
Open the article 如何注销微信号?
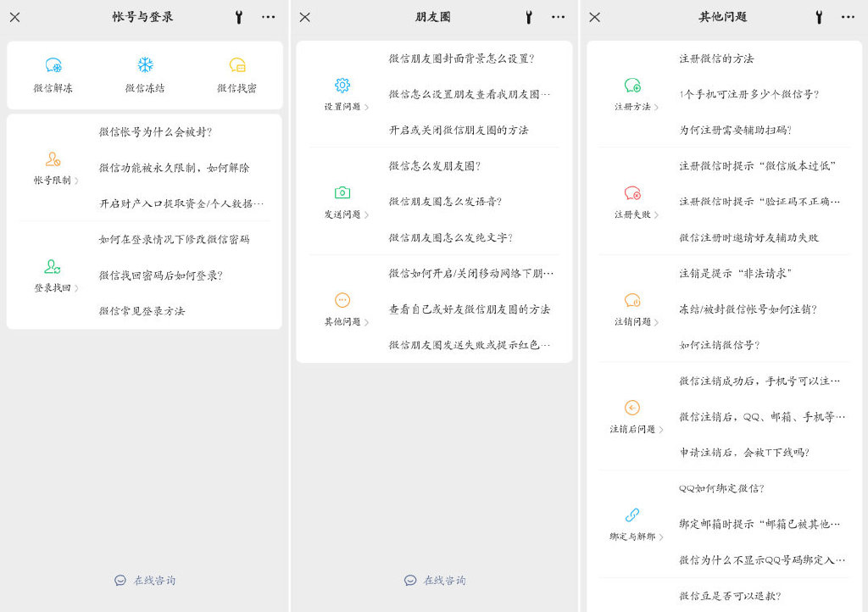tap(719, 345)
